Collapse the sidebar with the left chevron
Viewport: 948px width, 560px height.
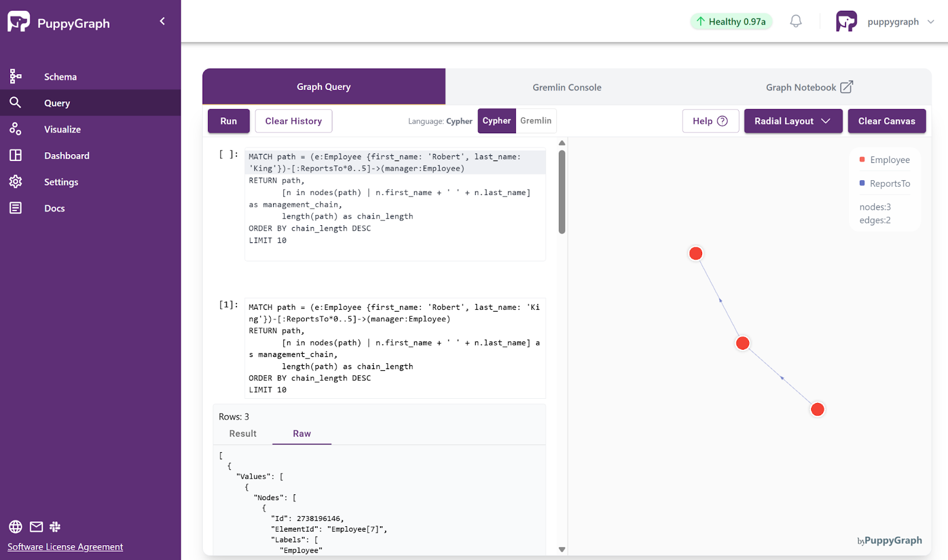point(162,21)
